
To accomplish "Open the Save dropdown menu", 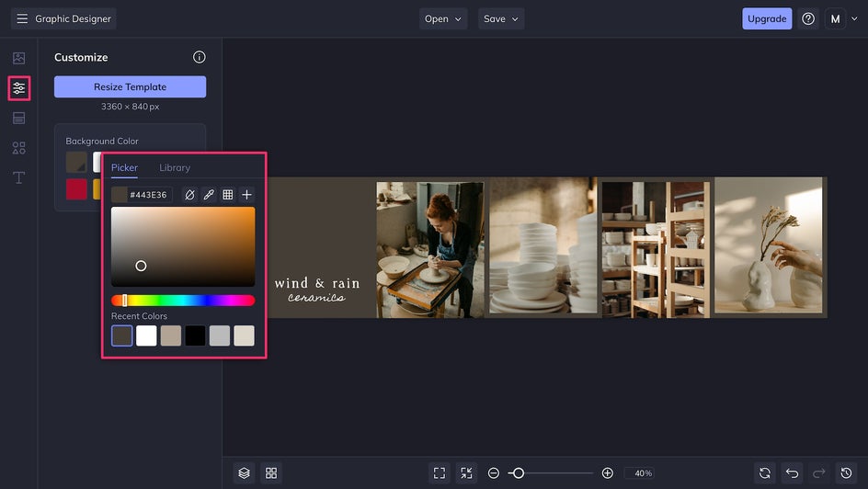I will pyautogui.click(x=501, y=18).
